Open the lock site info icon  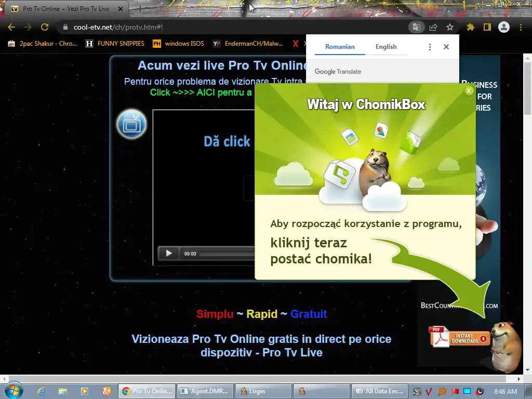(x=65, y=27)
